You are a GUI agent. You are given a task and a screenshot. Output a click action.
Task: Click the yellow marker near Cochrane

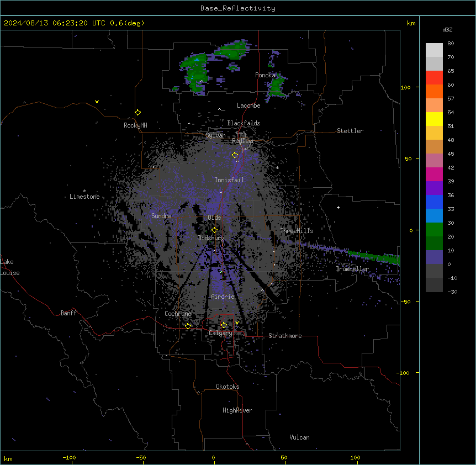click(x=188, y=326)
